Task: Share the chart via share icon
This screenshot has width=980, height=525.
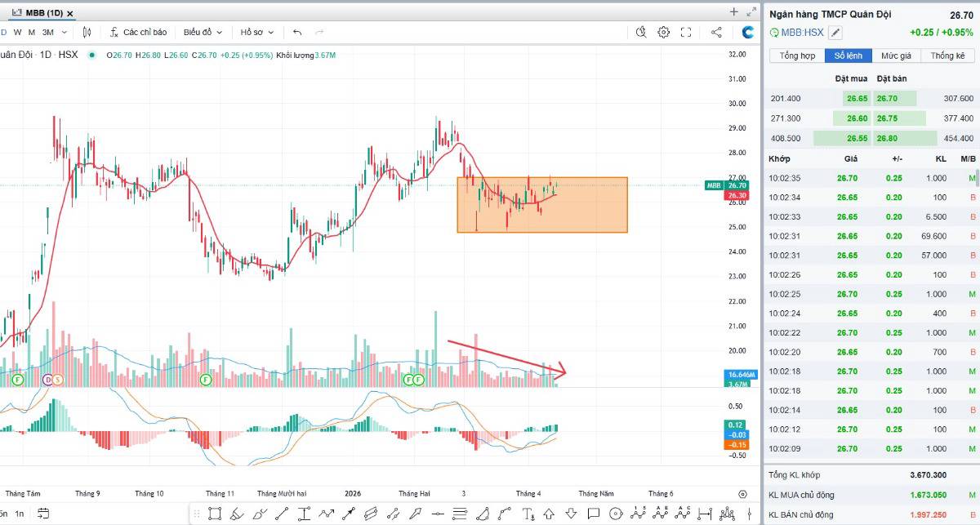Action: point(716,32)
